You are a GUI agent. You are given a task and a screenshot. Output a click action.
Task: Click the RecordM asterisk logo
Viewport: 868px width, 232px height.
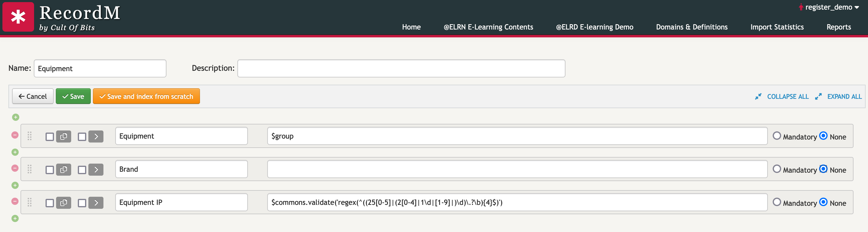(x=18, y=17)
